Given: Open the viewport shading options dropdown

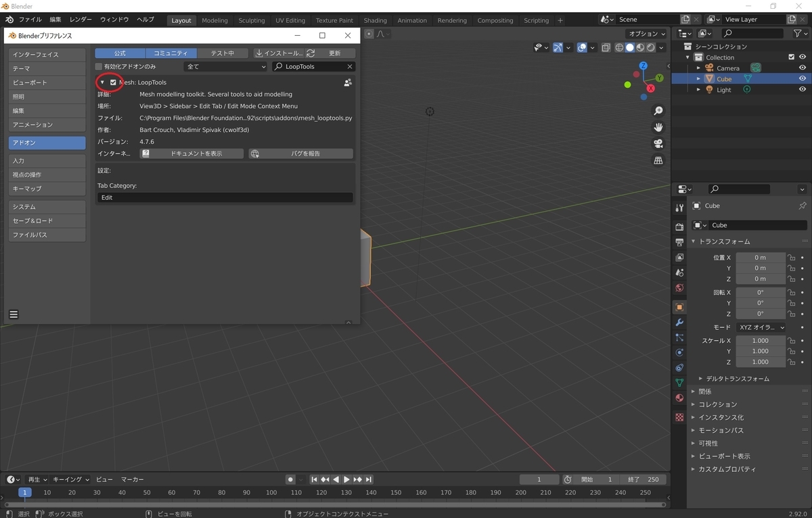Looking at the screenshot, I should (661, 47).
